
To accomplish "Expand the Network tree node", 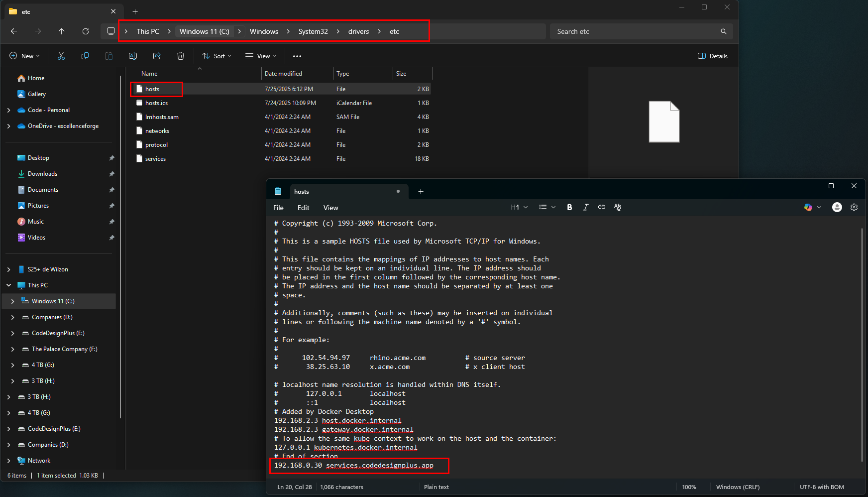I will click(9, 461).
